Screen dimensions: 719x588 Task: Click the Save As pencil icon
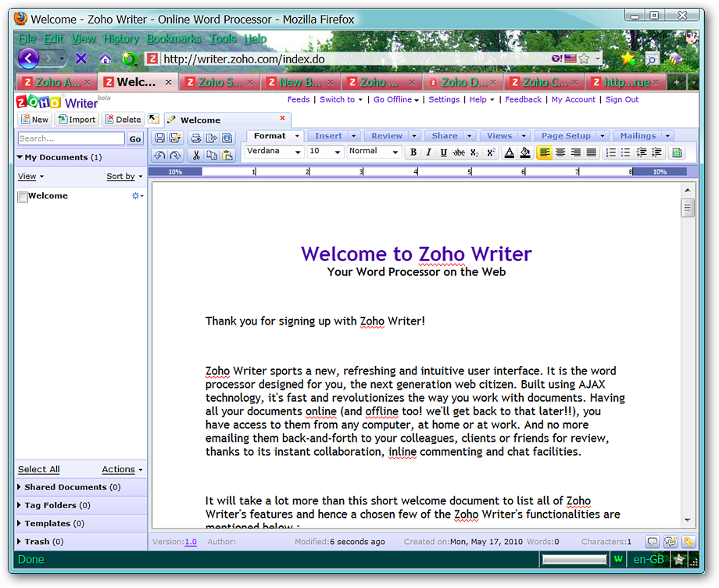[175, 138]
